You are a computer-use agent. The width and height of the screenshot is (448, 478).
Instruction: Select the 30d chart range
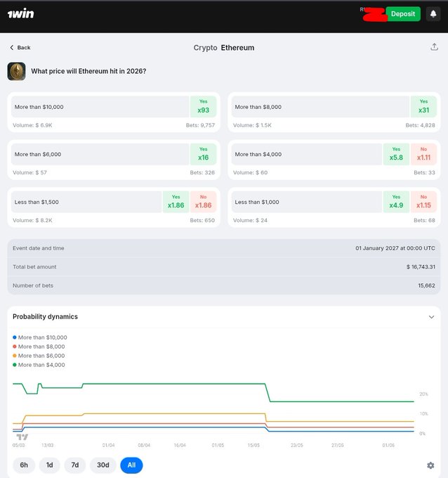pos(103,465)
